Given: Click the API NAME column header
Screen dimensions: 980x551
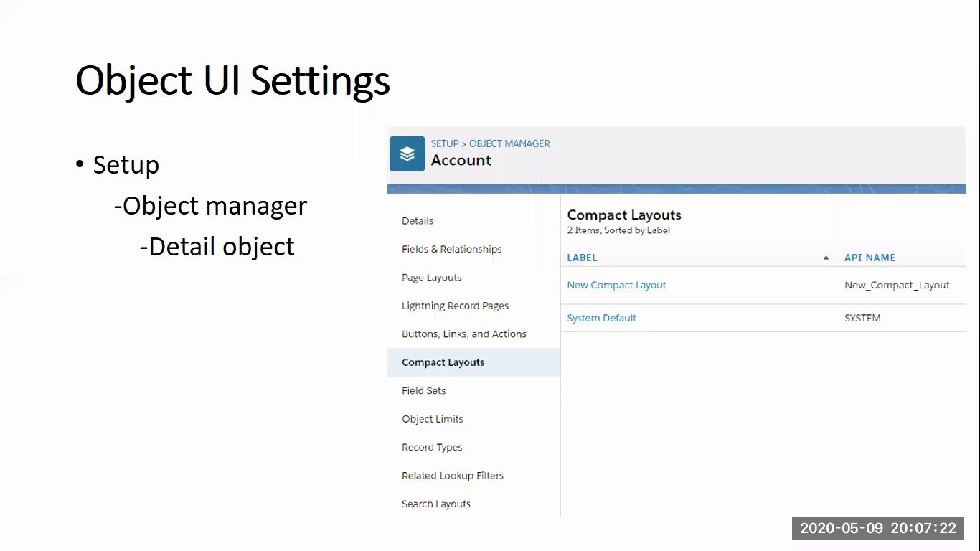Looking at the screenshot, I should coord(870,258).
